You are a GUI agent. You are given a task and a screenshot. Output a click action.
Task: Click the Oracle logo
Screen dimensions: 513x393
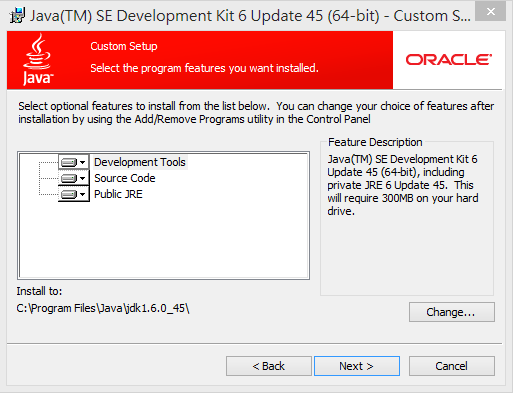pos(449,60)
